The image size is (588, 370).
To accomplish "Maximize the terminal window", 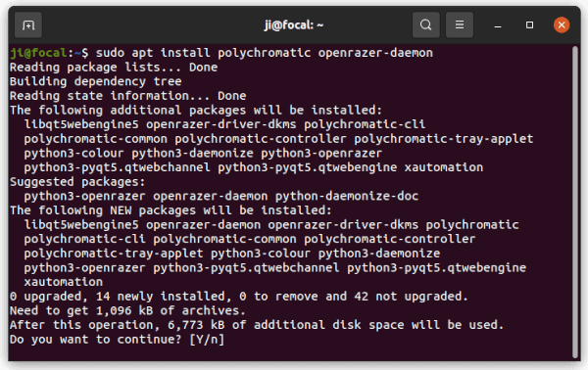I will click(529, 25).
